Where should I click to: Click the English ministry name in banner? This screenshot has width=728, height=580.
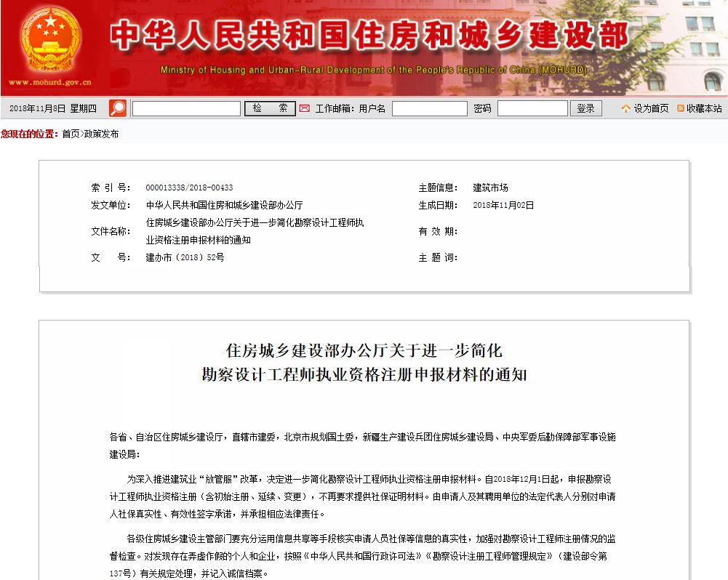374,70
